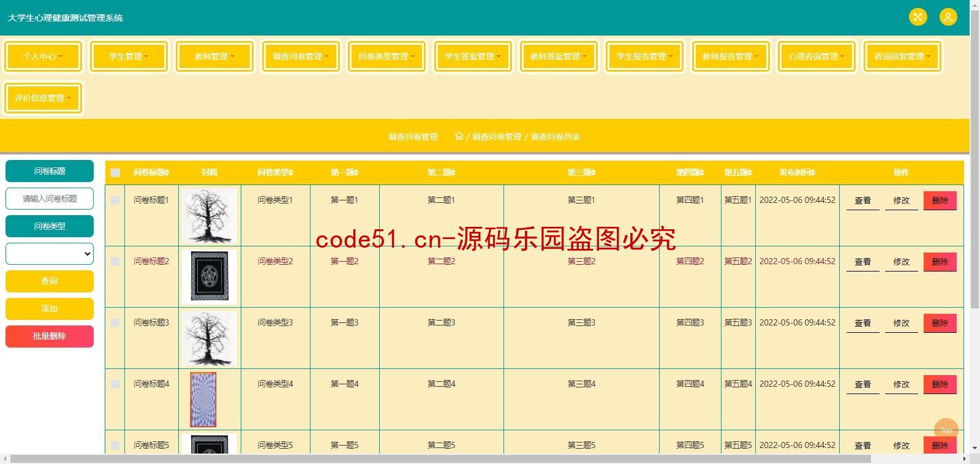Click the 封面 column header
980x464 pixels.
tap(209, 172)
